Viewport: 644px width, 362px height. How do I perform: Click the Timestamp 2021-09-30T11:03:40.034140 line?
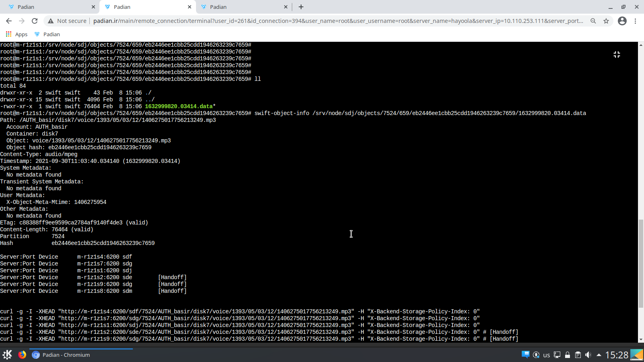click(90, 161)
